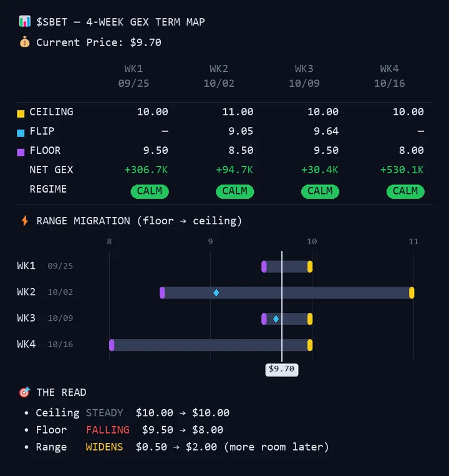Click the yellow CEILING legend square
The height and width of the screenshot is (476, 449).
(x=21, y=114)
